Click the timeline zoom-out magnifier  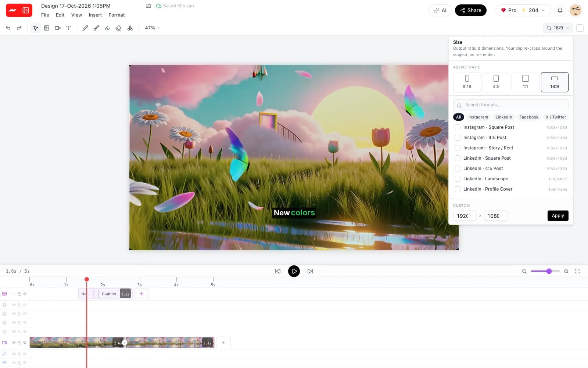(524, 271)
